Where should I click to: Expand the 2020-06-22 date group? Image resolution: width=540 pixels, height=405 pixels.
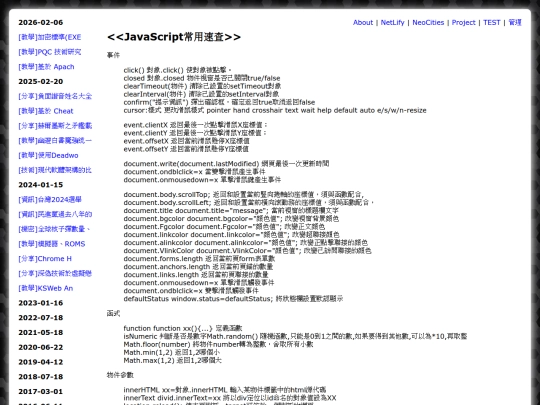tap(41, 347)
